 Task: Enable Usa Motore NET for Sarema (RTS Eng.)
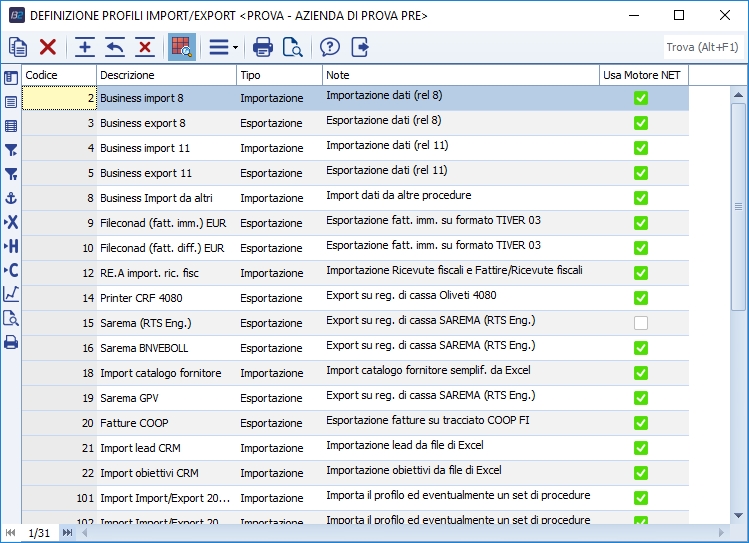click(x=641, y=323)
